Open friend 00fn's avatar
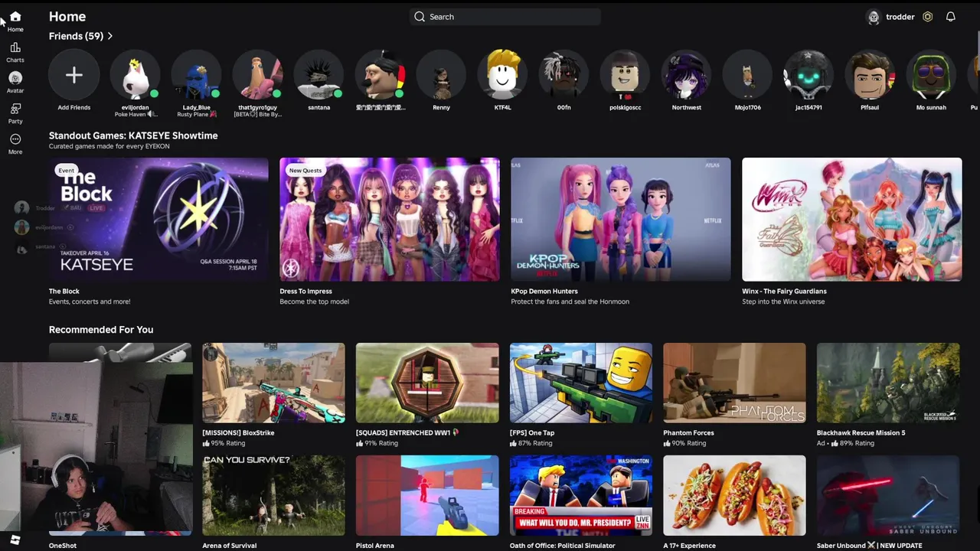The image size is (980, 551). pos(564,75)
